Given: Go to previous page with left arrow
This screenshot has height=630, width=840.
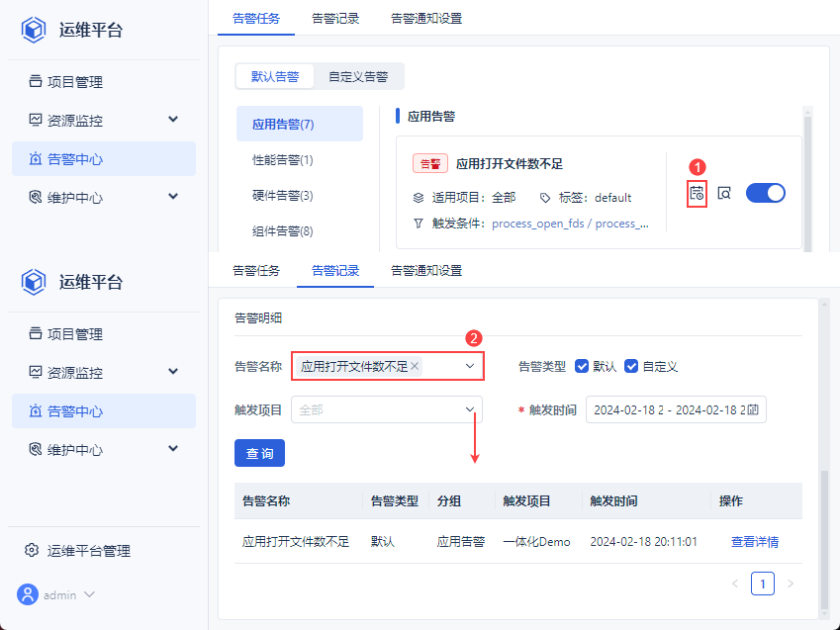Looking at the screenshot, I should (735, 584).
